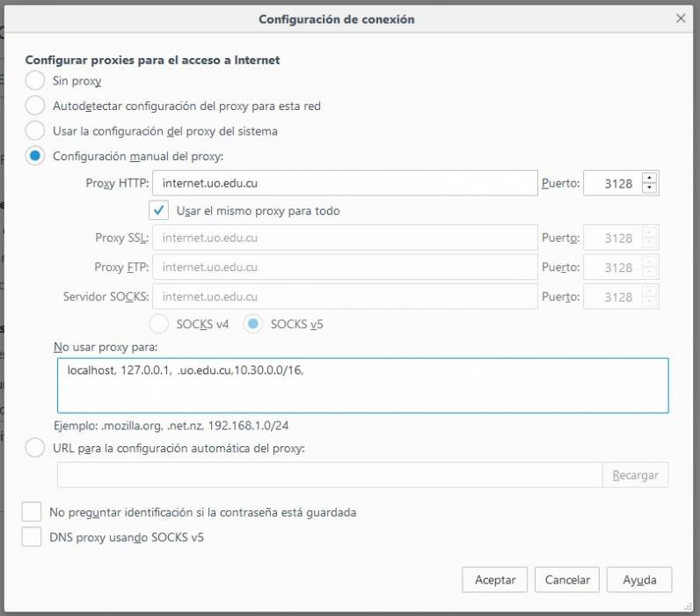Choose 'Autodetectar configuración del proxy para esta red'

(35, 106)
